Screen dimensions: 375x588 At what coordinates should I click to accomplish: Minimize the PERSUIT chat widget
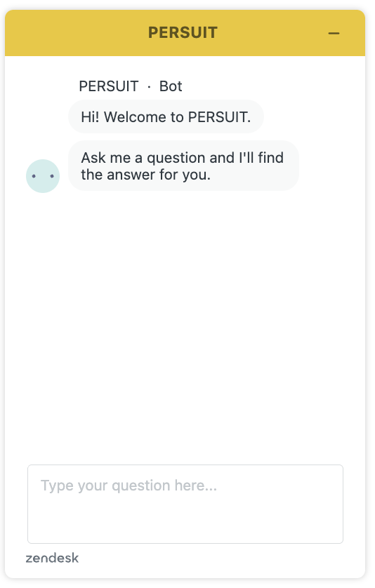(x=334, y=34)
